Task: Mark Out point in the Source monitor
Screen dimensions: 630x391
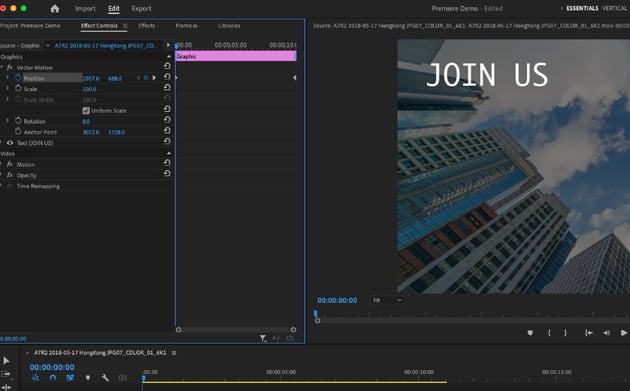Action: [565, 333]
